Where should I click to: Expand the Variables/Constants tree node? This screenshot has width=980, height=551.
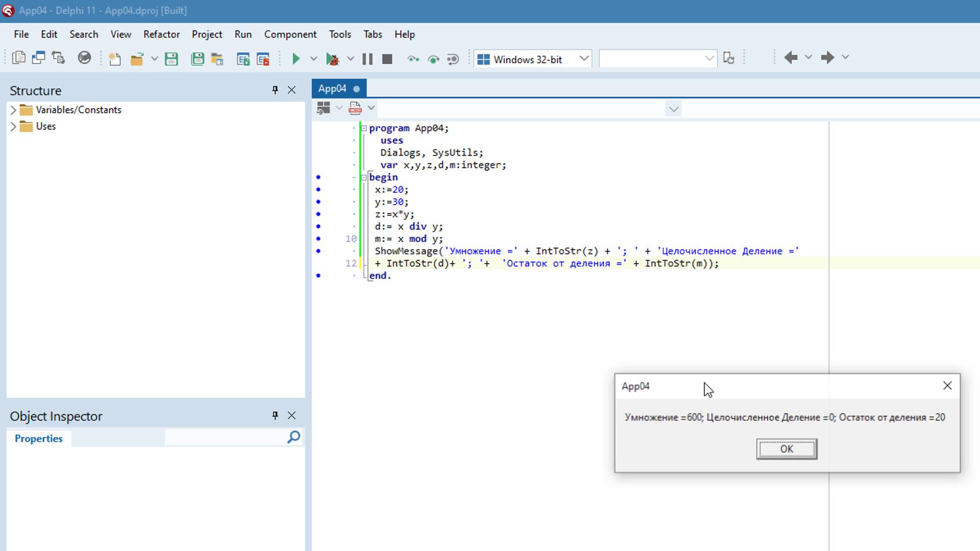13,110
